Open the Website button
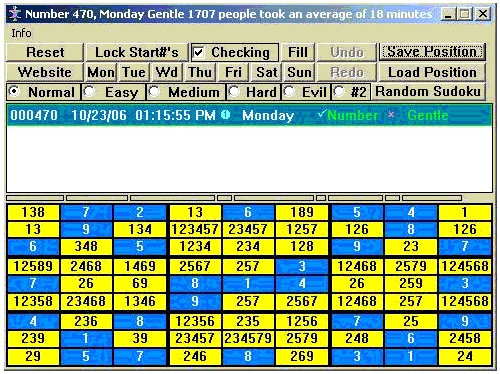 [x=45, y=72]
